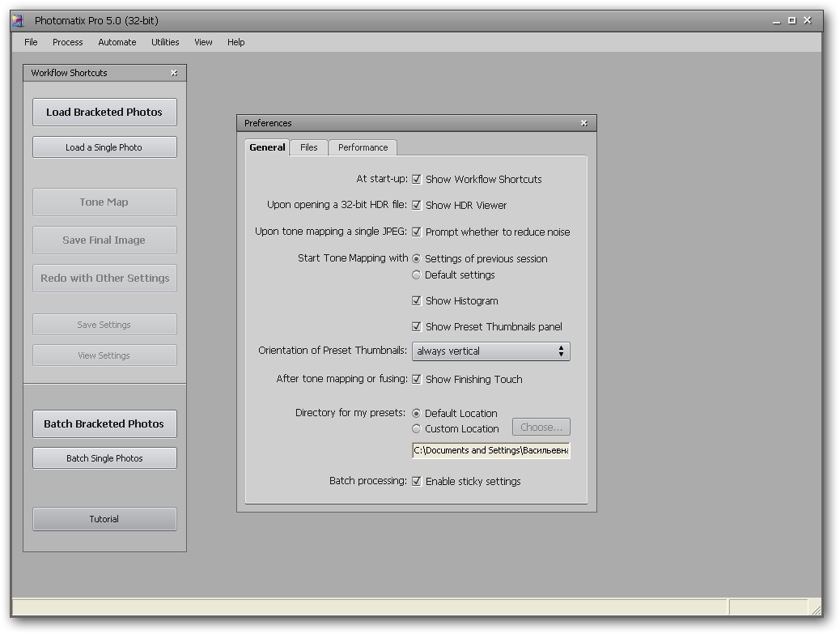Toggle Enable sticky settings checkbox
Screen dimensions: 840x634
(x=416, y=481)
